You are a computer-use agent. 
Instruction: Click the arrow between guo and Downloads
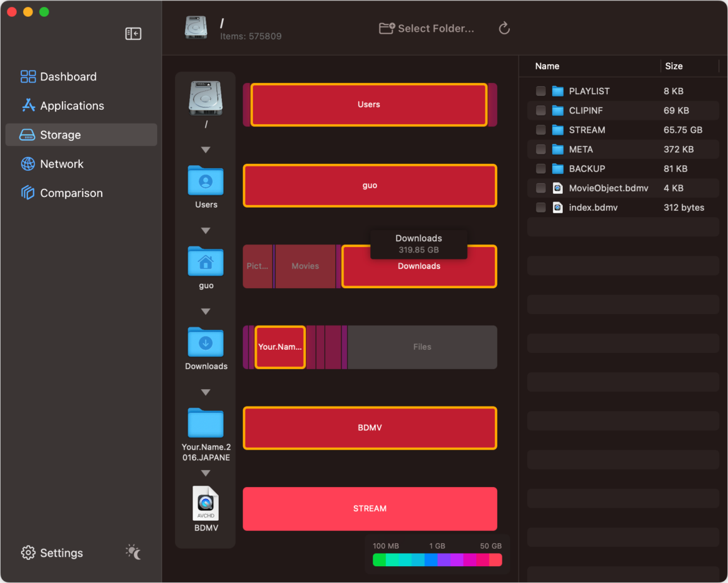click(x=206, y=311)
